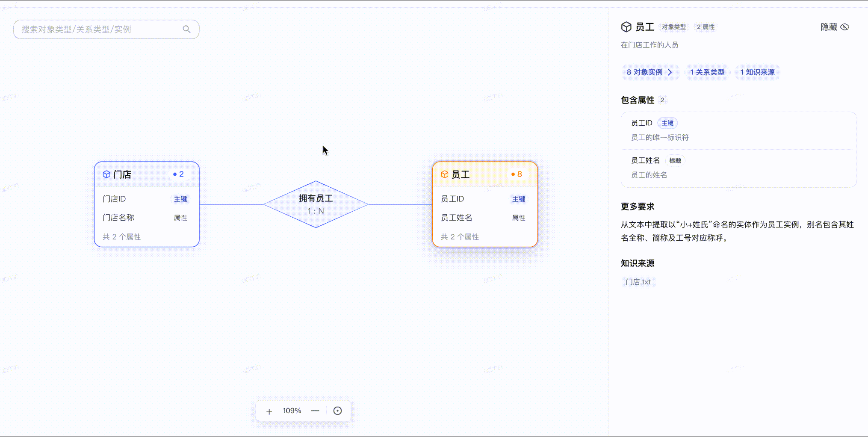Click the 员工 instance count badge 8

click(x=517, y=174)
